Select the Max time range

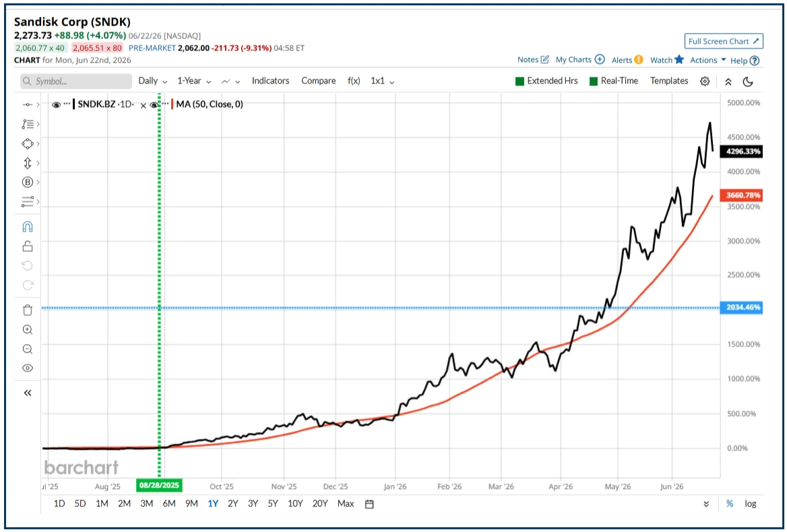tap(346, 504)
